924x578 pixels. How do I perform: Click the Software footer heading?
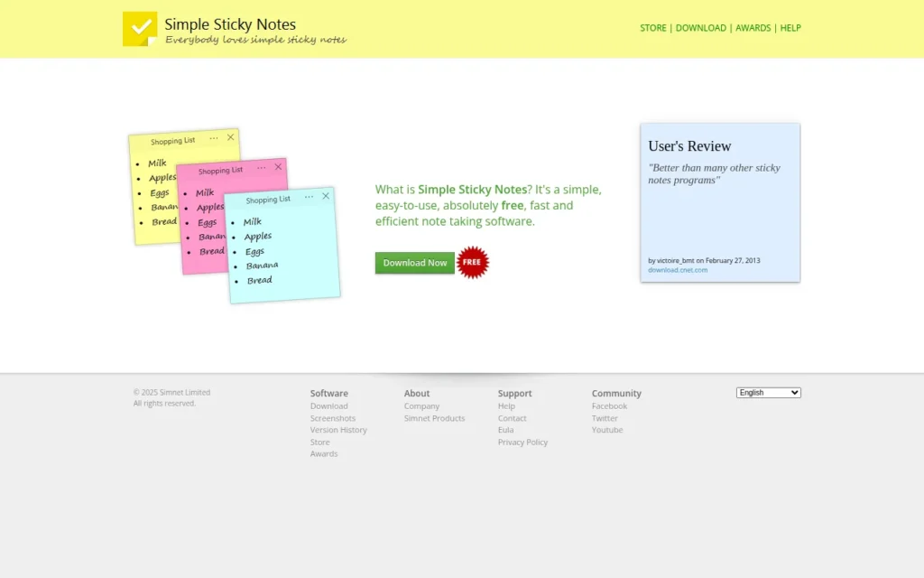point(328,394)
